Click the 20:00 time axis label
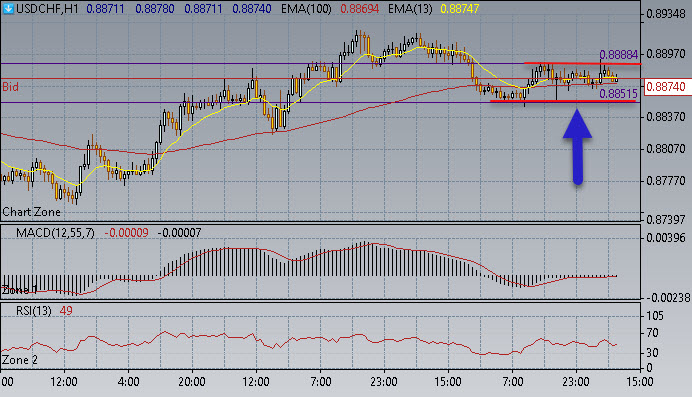The width and height of the screenshot is (692, 397). [192, 382]
